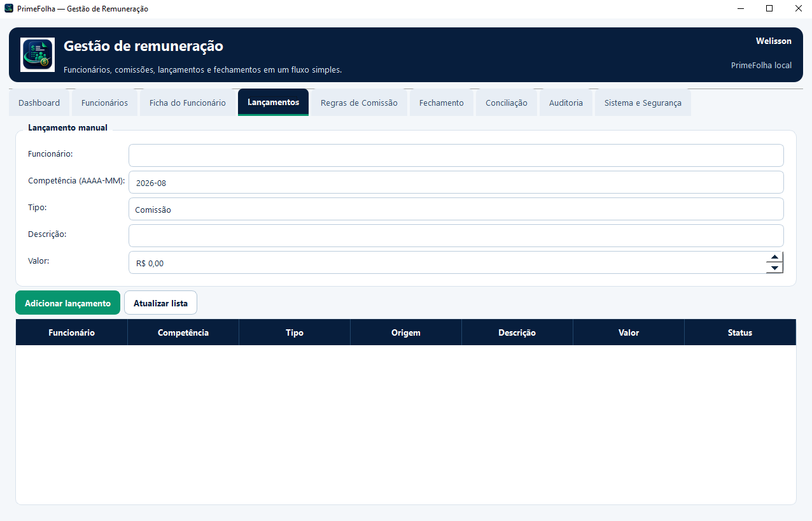Click the Funcionário column header
The height and width of the screenshot is (521, 812).
(72, 332)
